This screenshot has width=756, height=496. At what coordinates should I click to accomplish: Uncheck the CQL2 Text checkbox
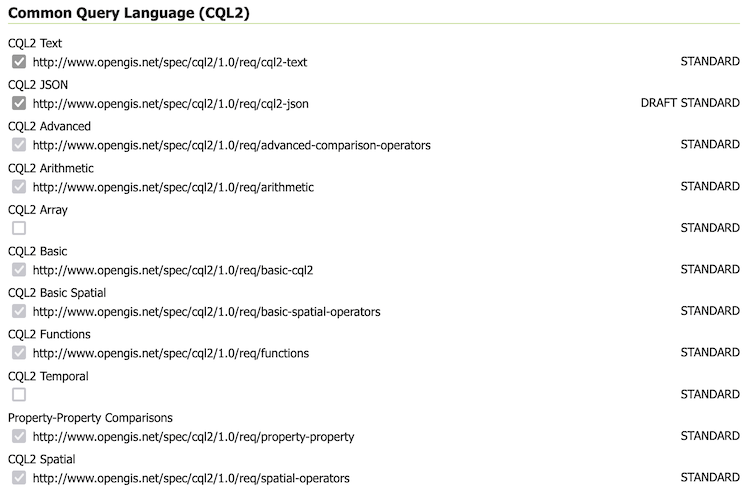click(19, 62)
